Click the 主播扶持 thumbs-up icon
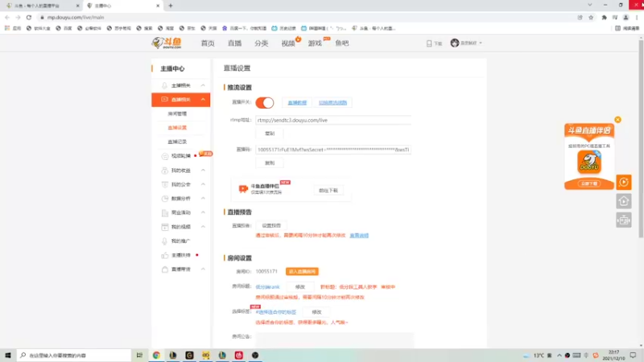Viewport: 644px width, 362px height. coord(165,255)
